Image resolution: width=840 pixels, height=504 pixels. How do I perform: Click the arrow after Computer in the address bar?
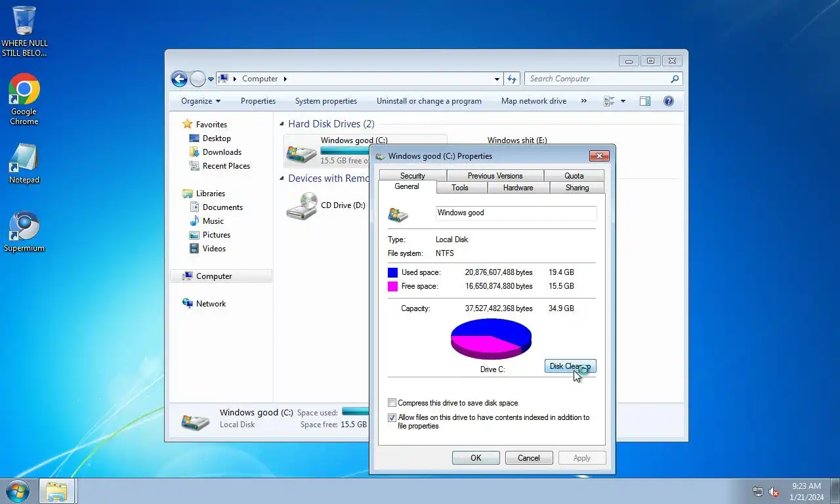285,79
